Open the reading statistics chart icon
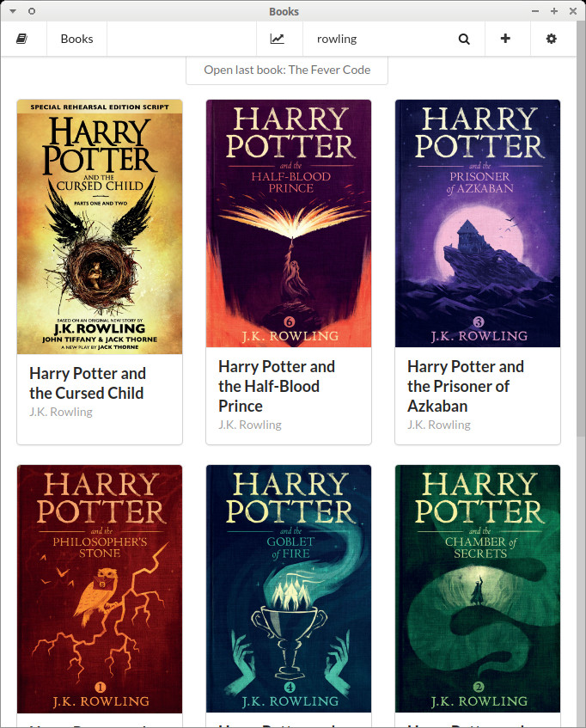The width and height of the screenshot is (586, 728). [x=277, y=39]
